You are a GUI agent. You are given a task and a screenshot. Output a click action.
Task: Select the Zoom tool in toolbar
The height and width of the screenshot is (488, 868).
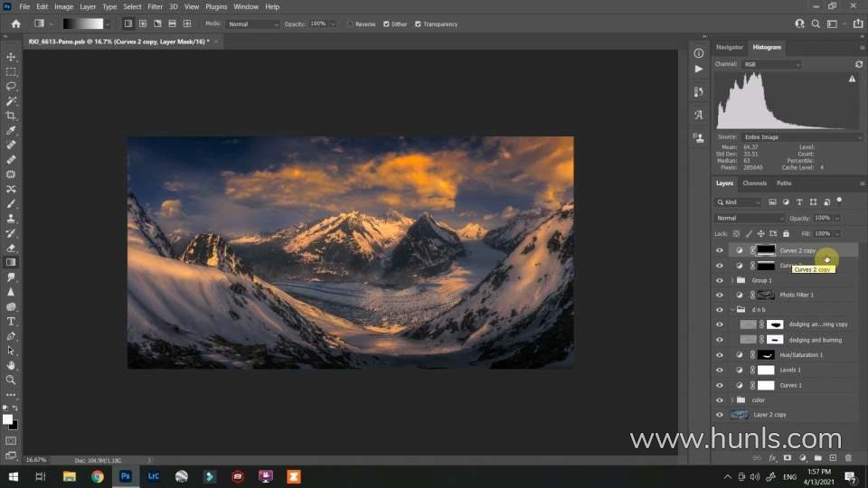click(11, 380)
